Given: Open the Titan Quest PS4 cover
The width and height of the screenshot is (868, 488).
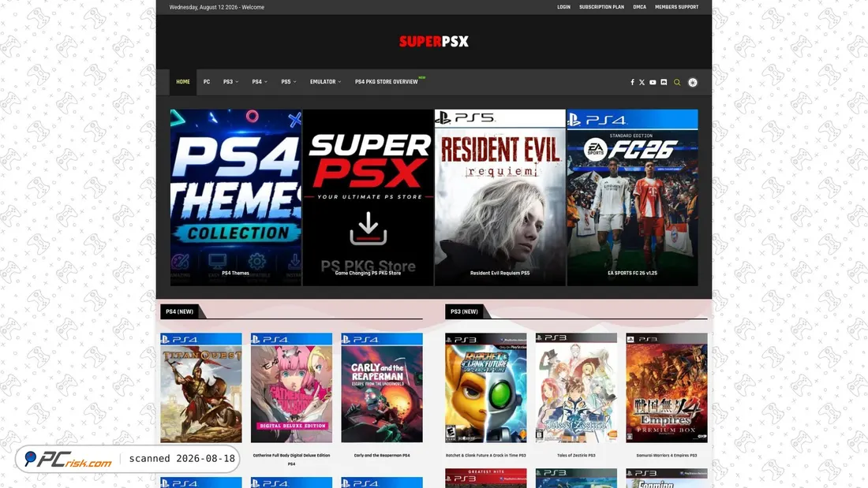Looking at the screenshot, I should (x=201, y=388).
